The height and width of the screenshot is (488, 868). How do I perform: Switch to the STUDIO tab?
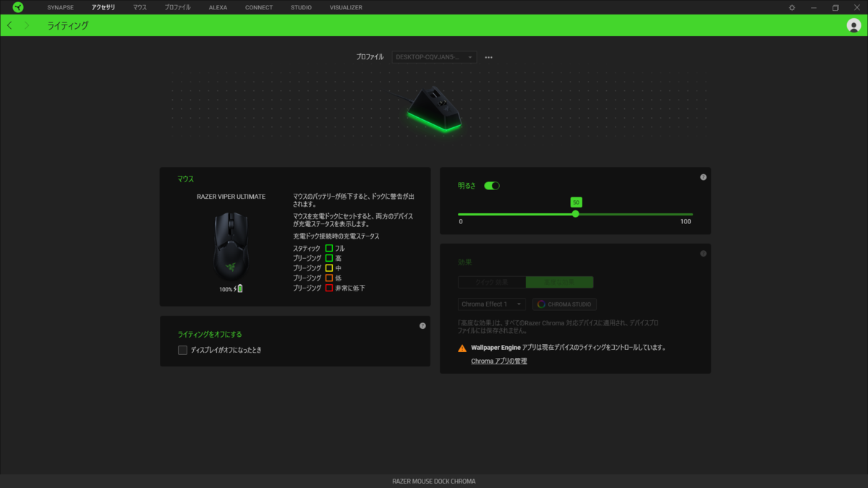point(301,7)
